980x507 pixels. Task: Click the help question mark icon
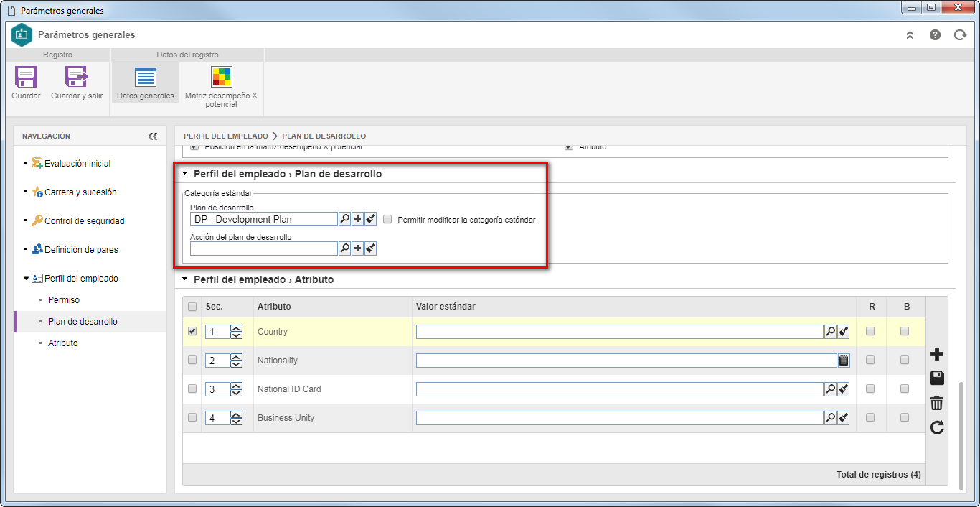[935, 34]
